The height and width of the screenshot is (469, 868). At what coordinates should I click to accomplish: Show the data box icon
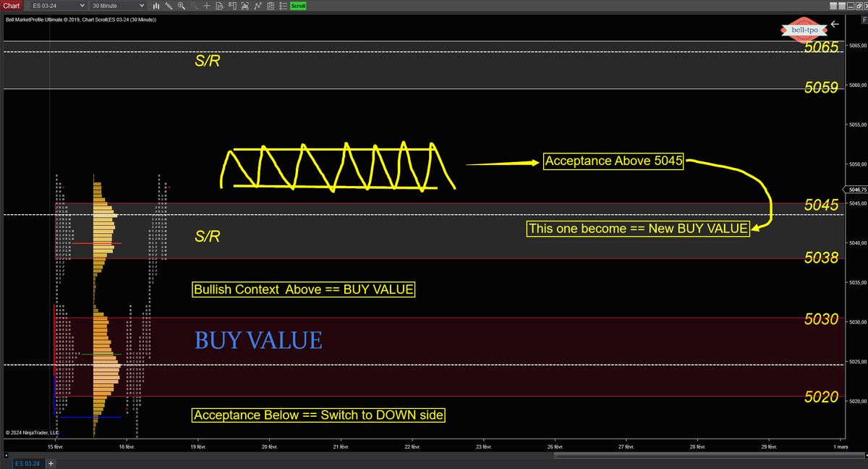(219, 6)
